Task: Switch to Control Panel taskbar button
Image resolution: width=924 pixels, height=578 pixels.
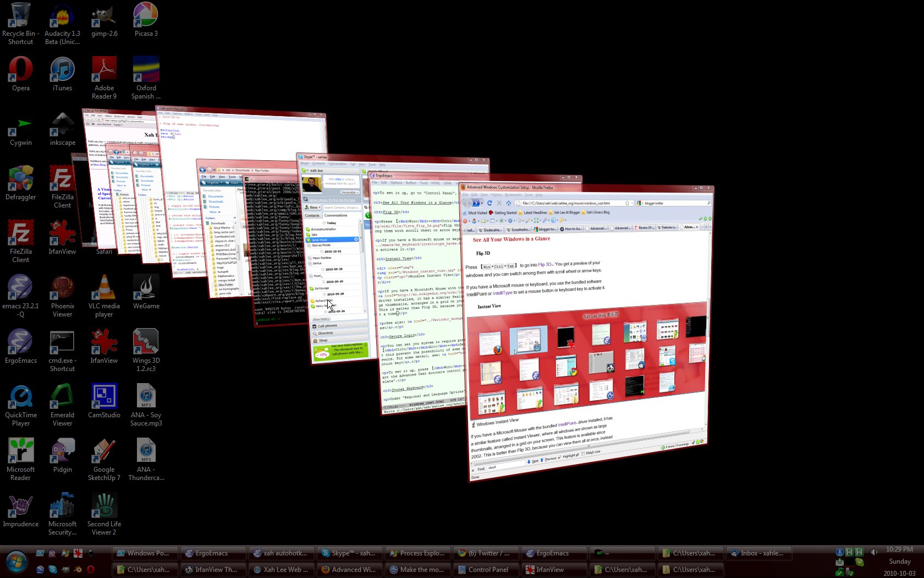Action: click(x=485, y=569)
